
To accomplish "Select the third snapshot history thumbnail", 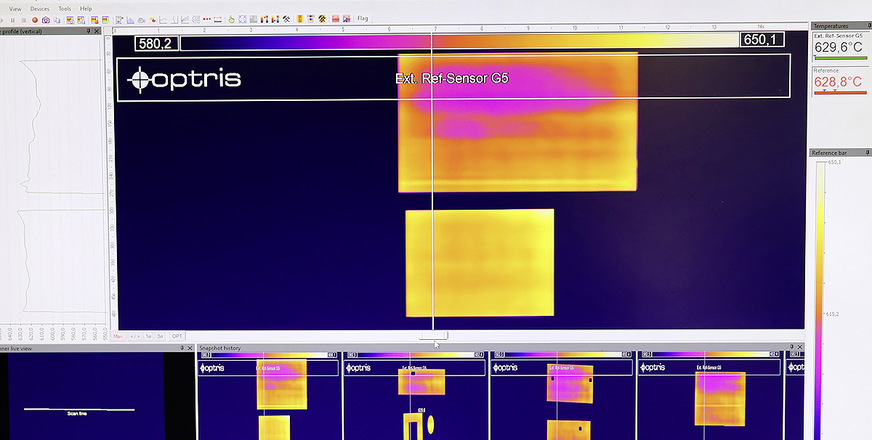I will (x=561, y=395).
